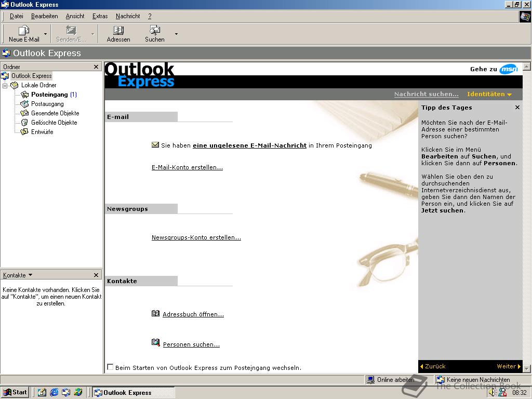Click the Personen suchen link

191,344
